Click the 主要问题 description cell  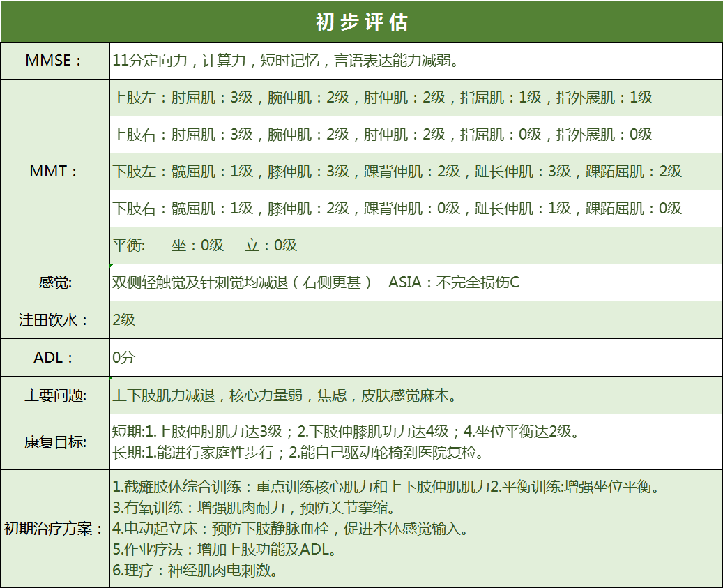416,395
